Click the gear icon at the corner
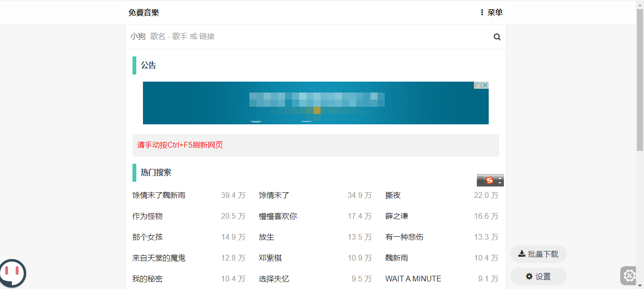Image resolution: width=644 pixels, height=289 pixels. click(x=629, y=276)
